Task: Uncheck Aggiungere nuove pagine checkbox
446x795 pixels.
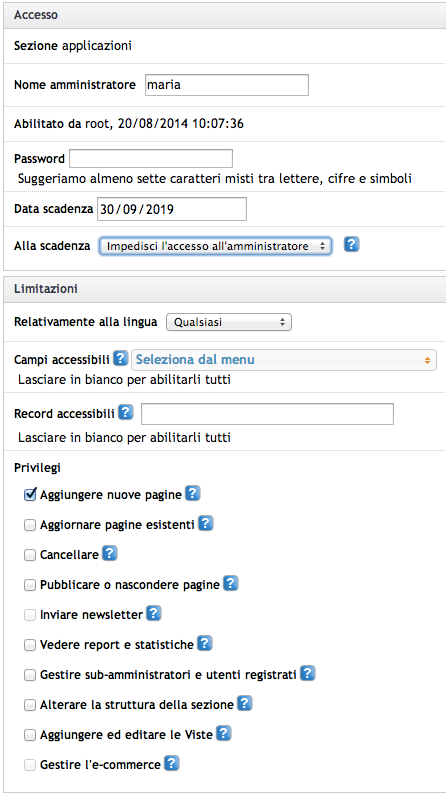Action: pos(30,495)
